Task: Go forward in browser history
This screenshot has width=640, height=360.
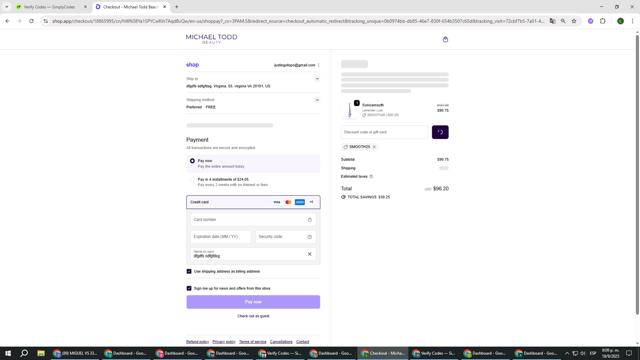Action: click(19, 21)
